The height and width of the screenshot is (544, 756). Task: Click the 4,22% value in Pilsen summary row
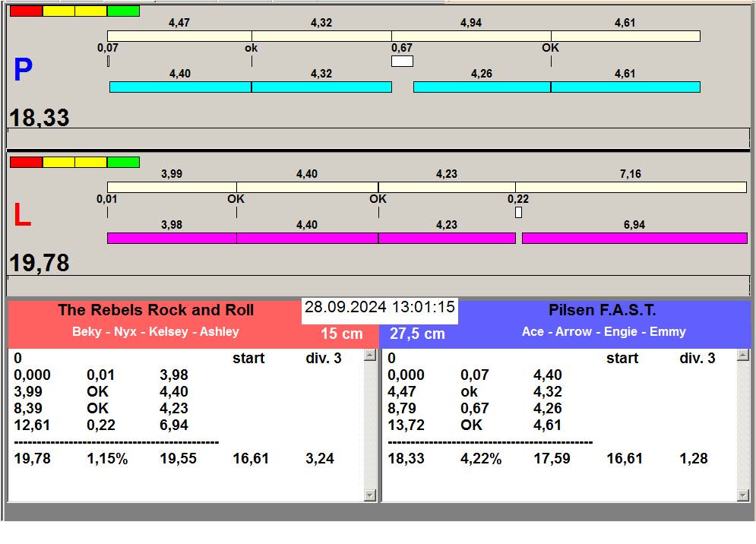point(481,458)
